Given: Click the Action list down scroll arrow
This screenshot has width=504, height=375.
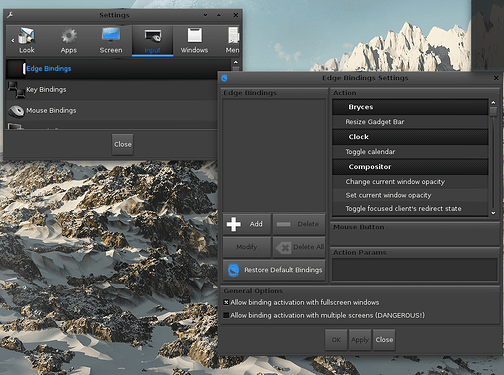Looking at the screenshot, I should tap(493, 213).
